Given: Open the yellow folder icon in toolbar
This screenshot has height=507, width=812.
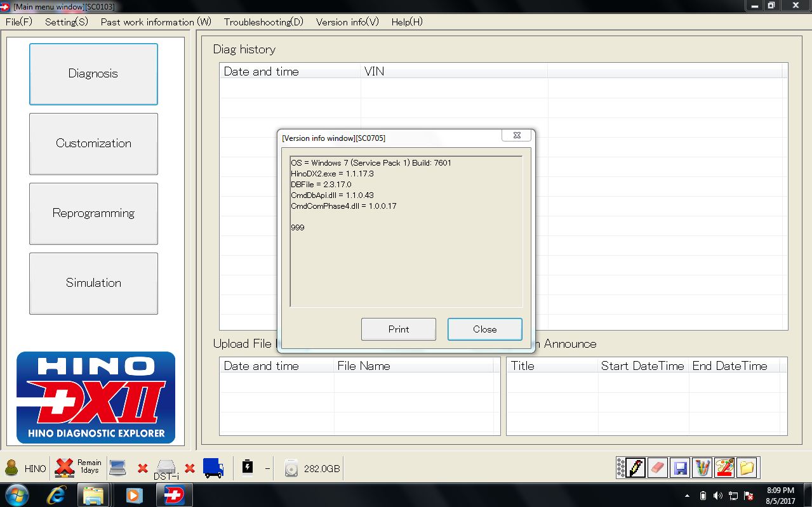Looking at the screenshot, I should click(x=747, y=468).
